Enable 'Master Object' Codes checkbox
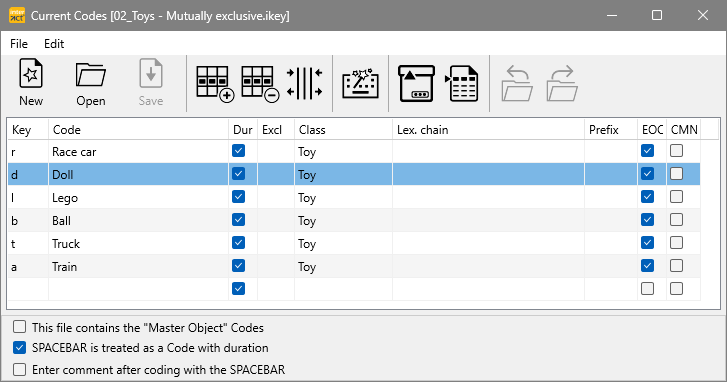727x382 pixels. tap(19, 327)
